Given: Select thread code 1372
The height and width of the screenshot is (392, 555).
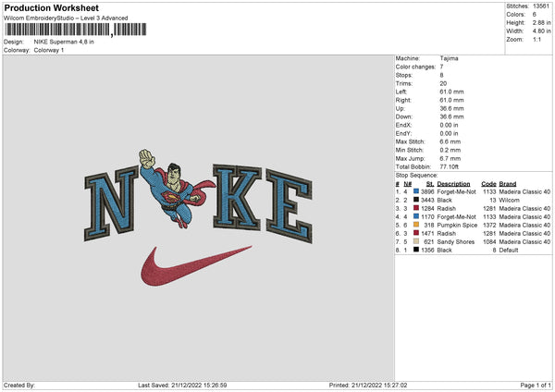Looking at the screenshot, I should (489, 225).
